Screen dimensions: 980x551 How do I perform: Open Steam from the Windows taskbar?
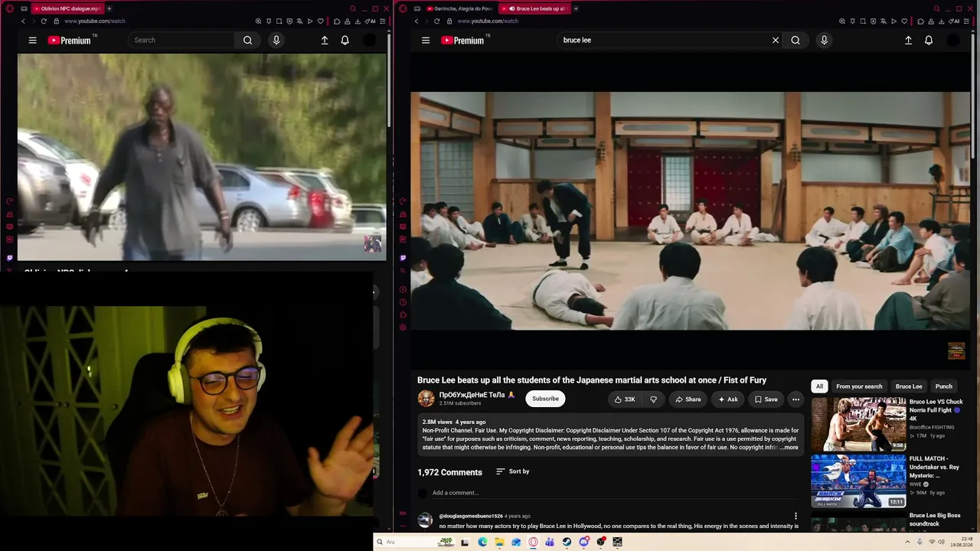[567, 542]
